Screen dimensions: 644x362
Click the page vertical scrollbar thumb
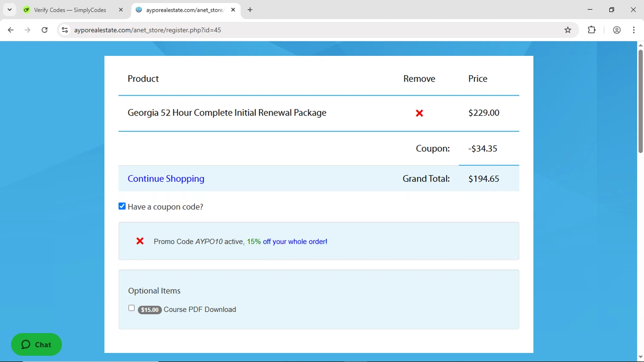[641, 101]
